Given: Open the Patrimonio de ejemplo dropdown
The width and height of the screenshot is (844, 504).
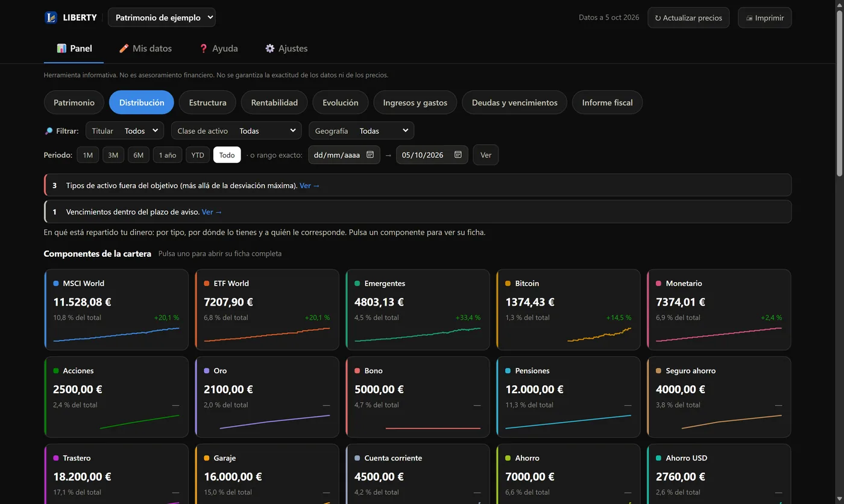Looking at the screenshot, I should 162,17.
